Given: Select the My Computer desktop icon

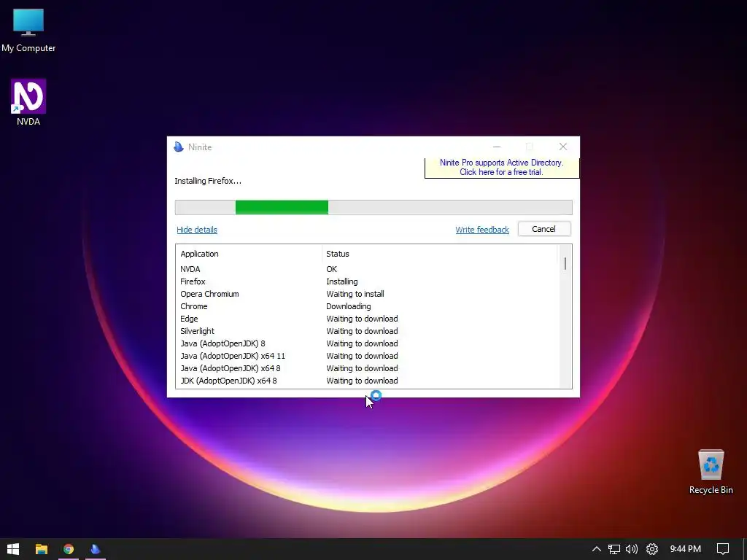Looking at the screenshot, I should pyautogui.click(x=28, y=31).
